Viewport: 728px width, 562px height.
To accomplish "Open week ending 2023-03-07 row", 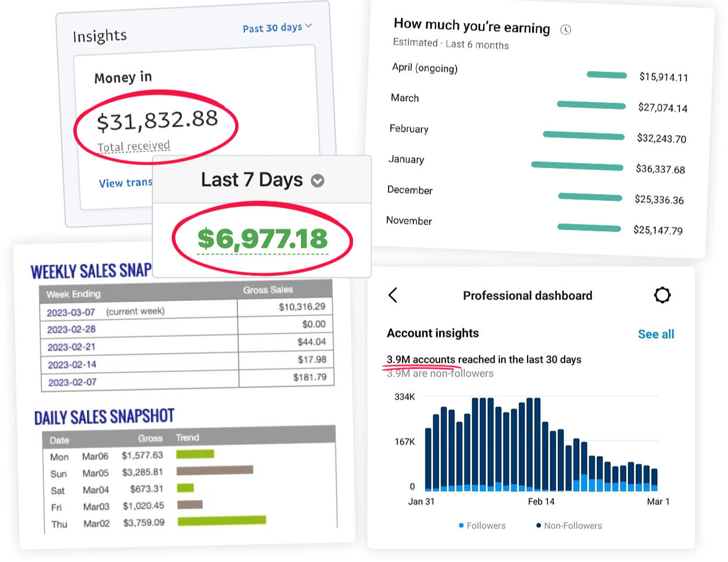I will [71, 312].
